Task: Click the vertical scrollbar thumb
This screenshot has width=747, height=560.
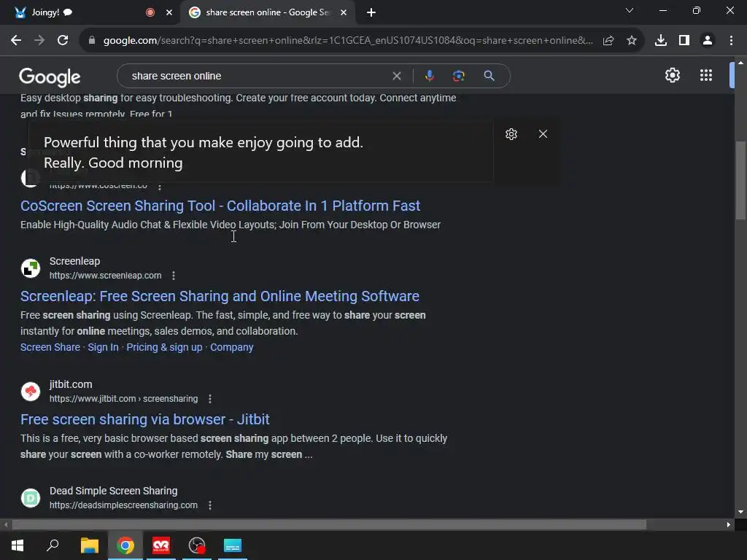Action: pos(740,180)
